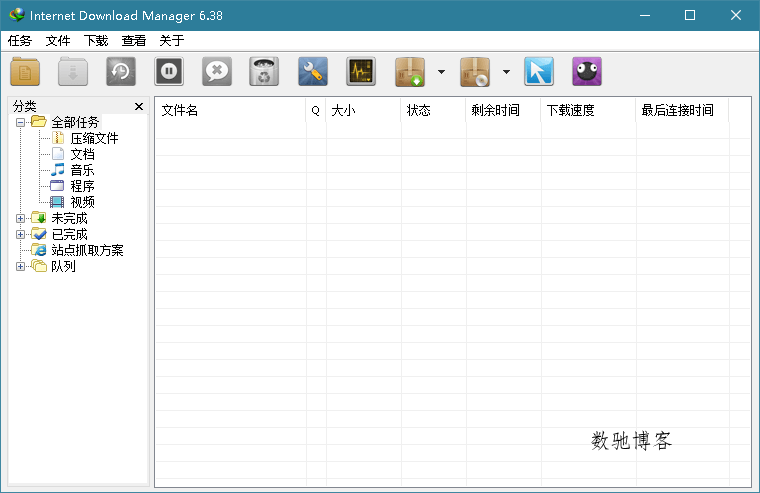The image size is (760, 493).
Task: Click the new task folder toolbar icon
Action: pos(25,72)
